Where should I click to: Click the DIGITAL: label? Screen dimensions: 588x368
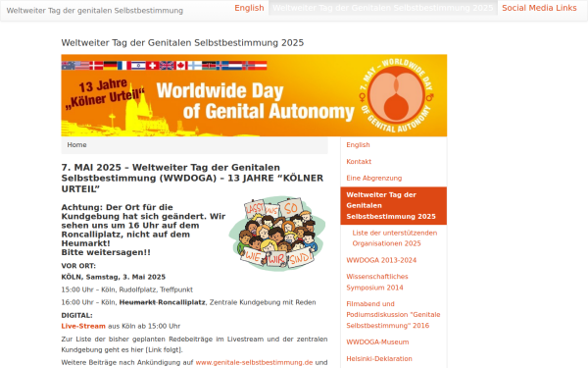coord(76,315)
